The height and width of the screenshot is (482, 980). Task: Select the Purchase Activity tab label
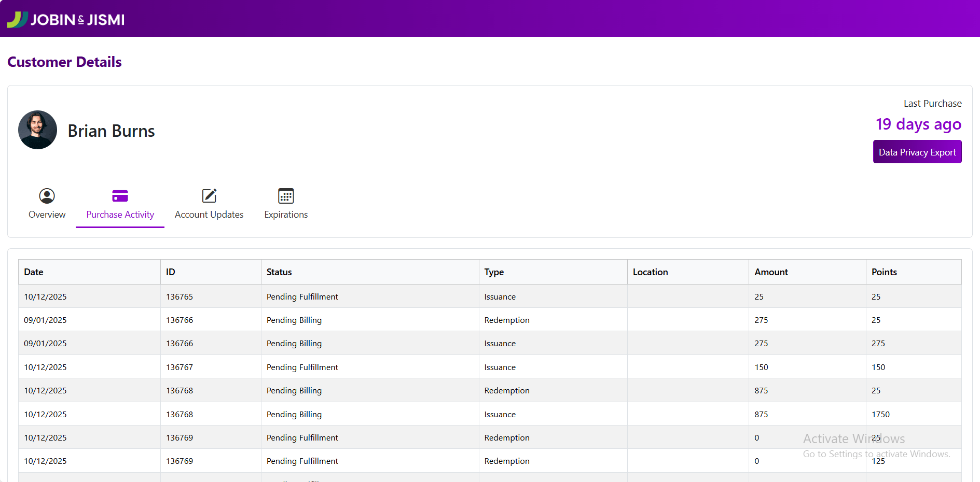click(120, 215)
